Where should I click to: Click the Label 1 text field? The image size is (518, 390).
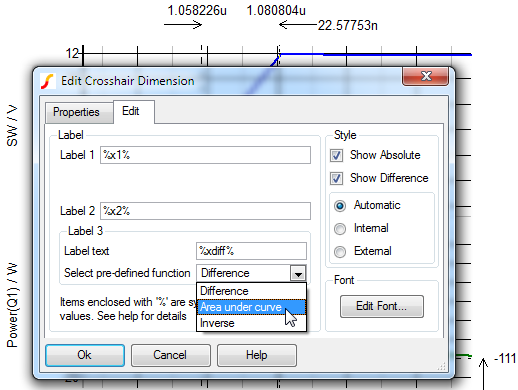click(x=205, y=155)
